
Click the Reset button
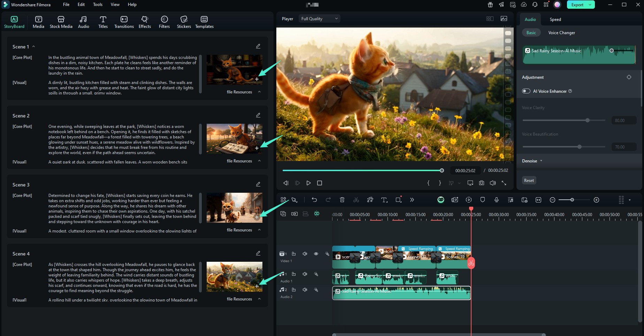pos(529,181)
